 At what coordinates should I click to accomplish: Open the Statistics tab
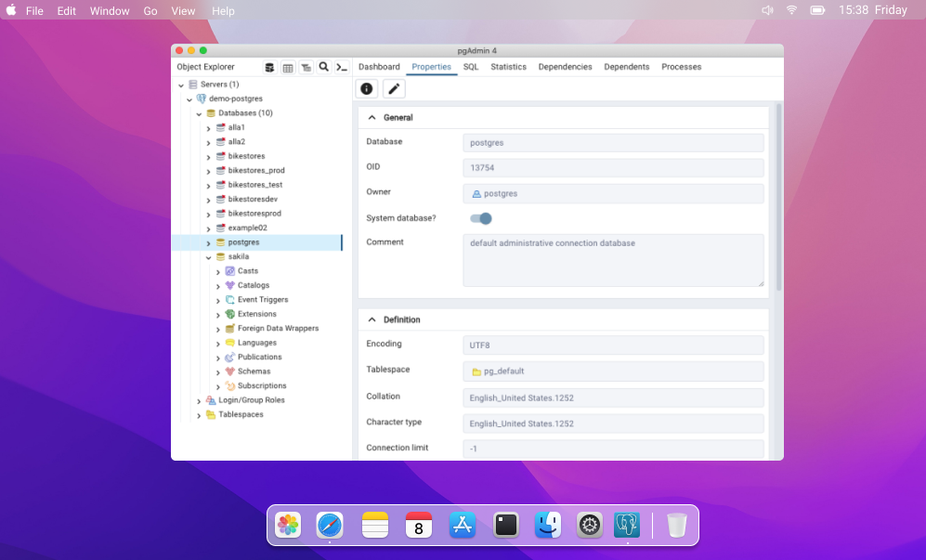(x=508, y=67)
